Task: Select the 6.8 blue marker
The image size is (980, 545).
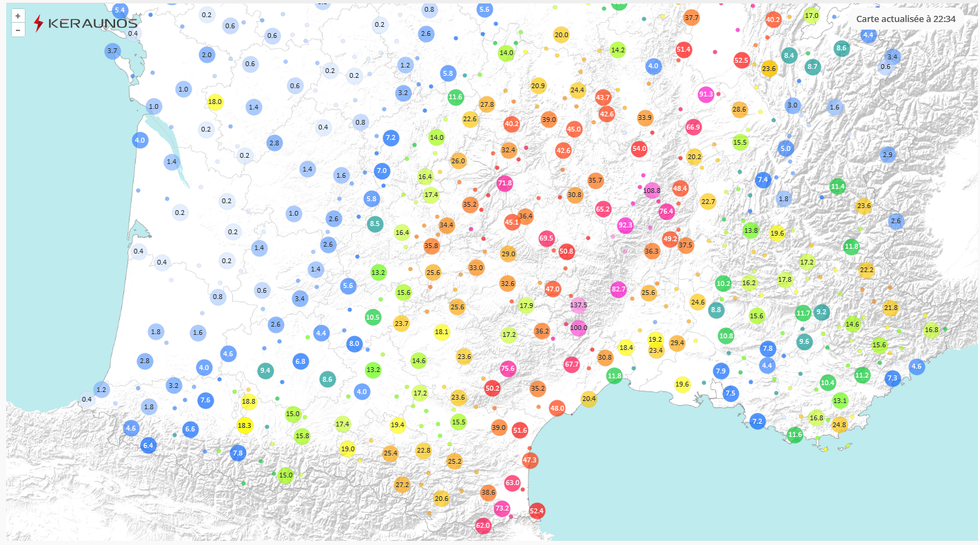Action: click(x=300, y=361)
